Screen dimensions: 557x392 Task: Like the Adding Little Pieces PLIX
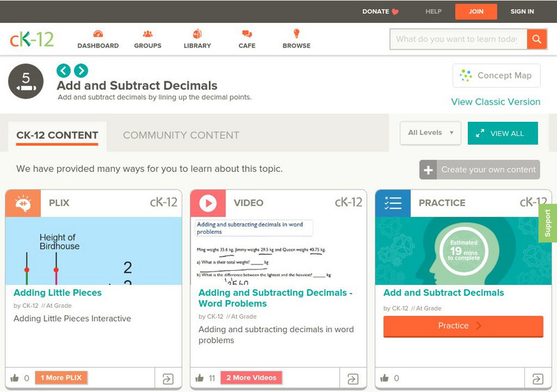(15, 378)
